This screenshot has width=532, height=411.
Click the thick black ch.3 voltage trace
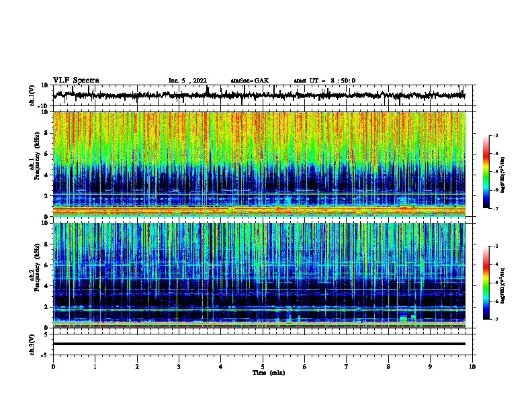coord(259,344)
